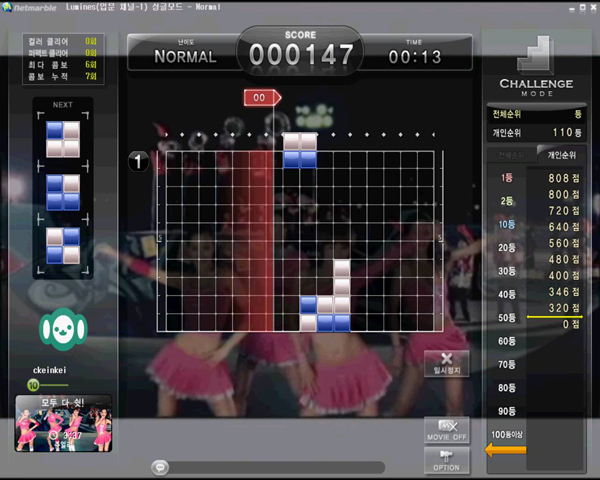This screenshot has width=600, height=480.
Task: Click the Netmarble logo
Action: [x=30, y=7]
